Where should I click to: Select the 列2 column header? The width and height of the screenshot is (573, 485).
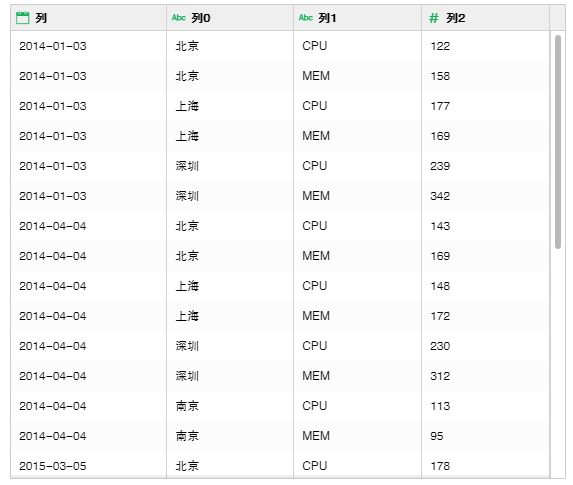pos(486,18)
